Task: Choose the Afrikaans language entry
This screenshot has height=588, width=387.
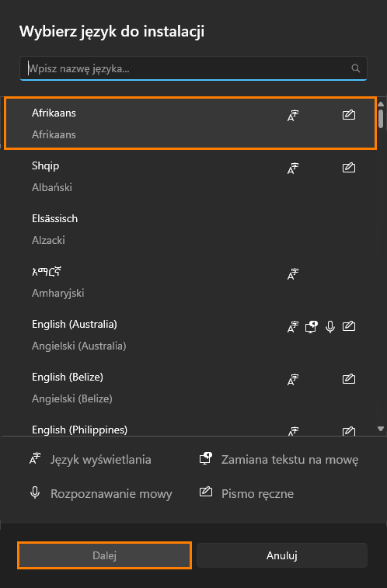Action: 190,124
